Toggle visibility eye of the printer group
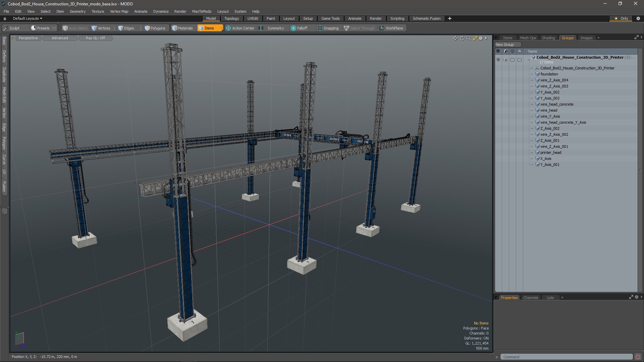 (x=498, y=60)
